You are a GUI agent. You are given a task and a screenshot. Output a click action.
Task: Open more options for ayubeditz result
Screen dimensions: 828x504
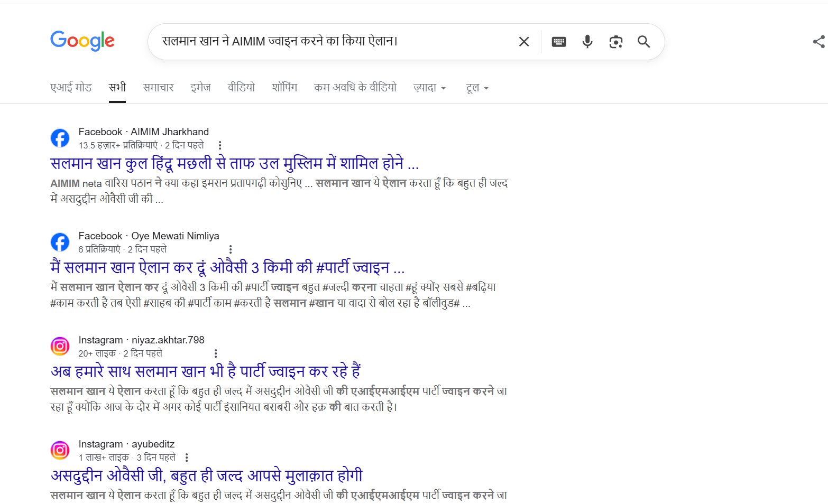187,458
